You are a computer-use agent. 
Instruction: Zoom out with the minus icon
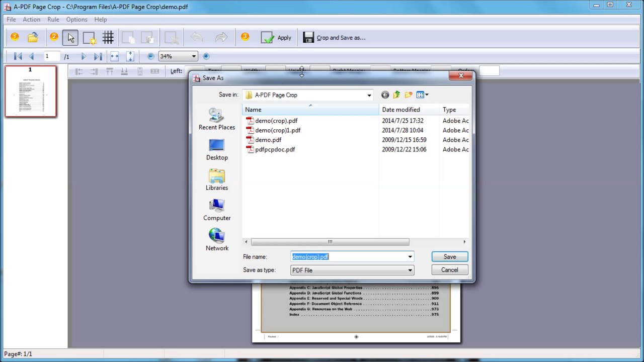[150, 56]
